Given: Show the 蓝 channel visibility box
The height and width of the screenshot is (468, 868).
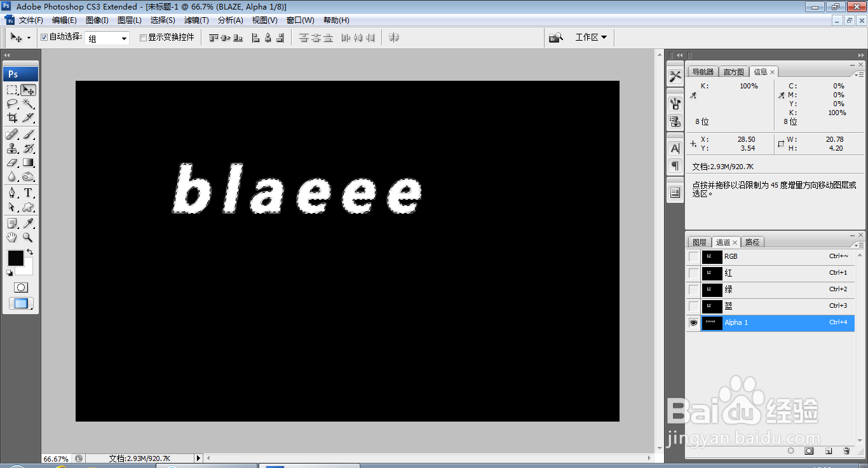Looking at the screenshot, I should point(693,306).
